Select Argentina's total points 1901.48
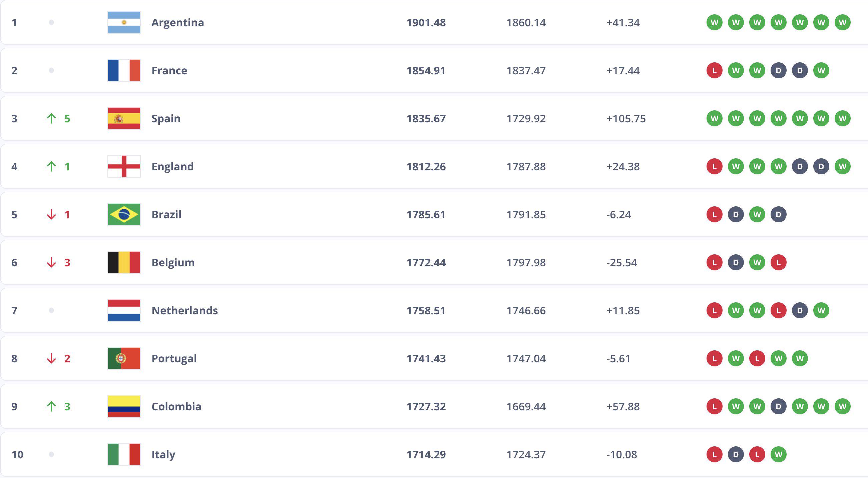 (x=426, y=23)
